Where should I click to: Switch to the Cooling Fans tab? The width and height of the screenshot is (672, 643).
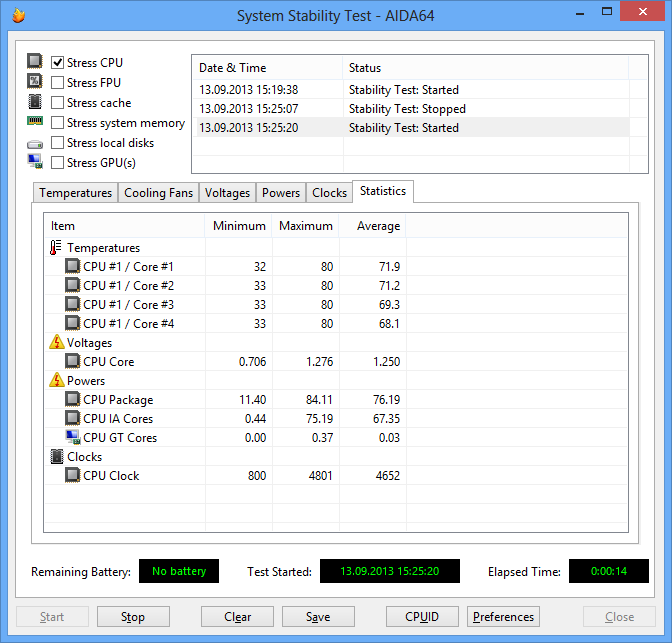pos(159,193)
